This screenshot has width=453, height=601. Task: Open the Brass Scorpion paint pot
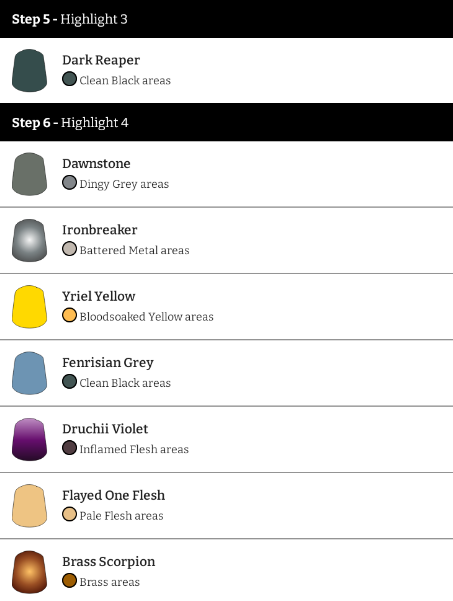tap(30, 572)
